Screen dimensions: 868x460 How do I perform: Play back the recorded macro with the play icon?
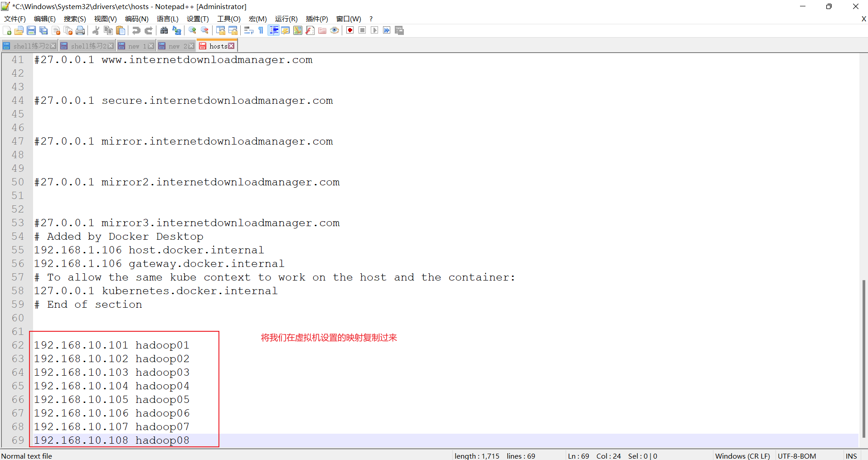[x=374, y=30]
